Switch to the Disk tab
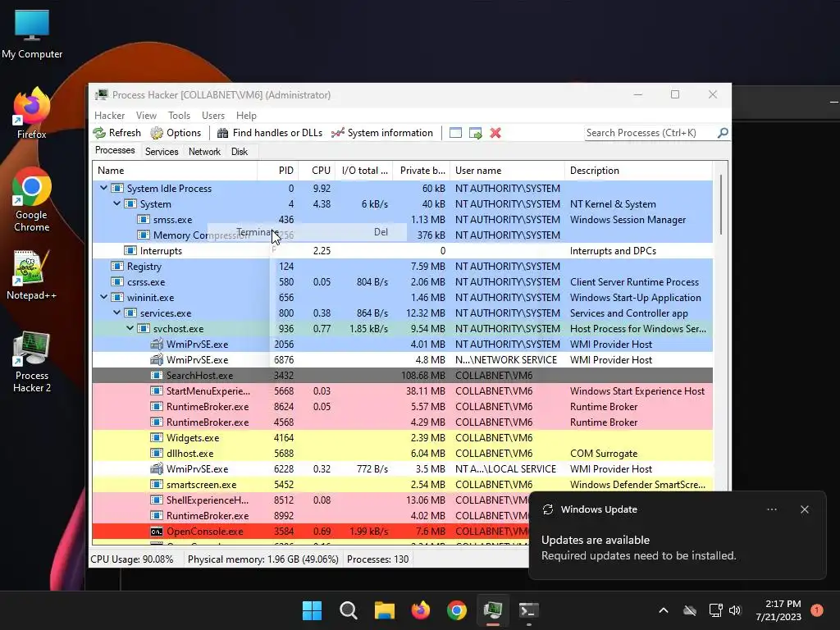The image size is (840, 630). pyautogui.click(x=240, y=152)
